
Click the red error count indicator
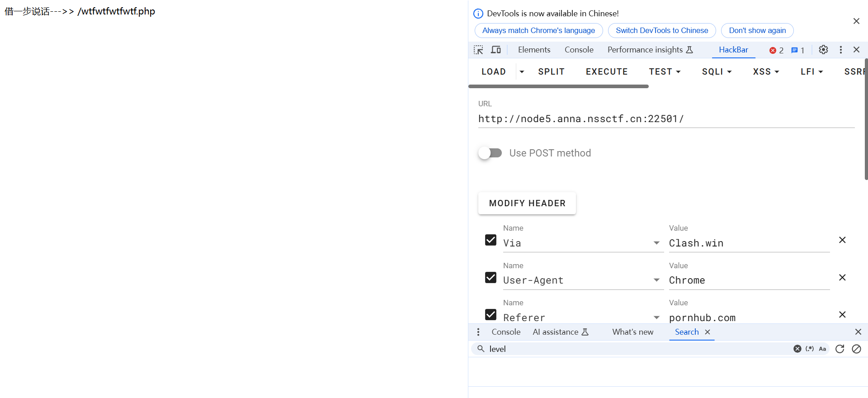776,50
